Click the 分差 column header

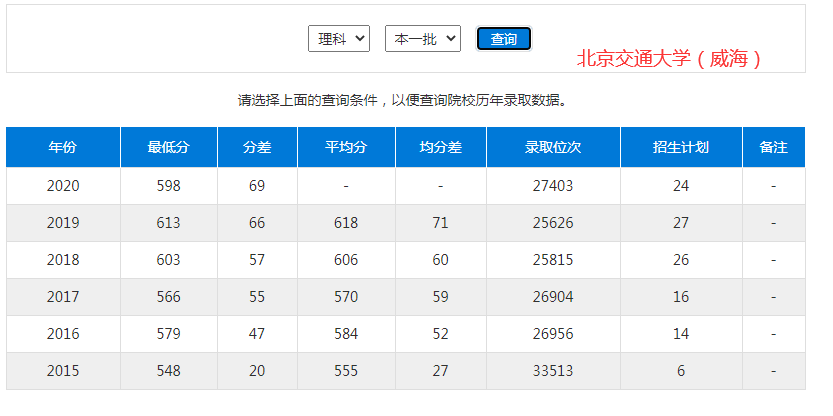pyautogui.click(x=257, y=147)
